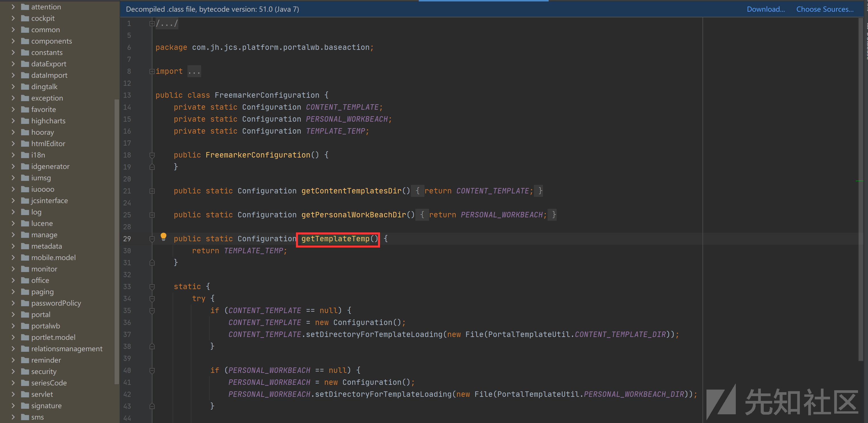Image resolution: width=868 pixels, height=423 pixels.
Task: Collapse the try block fold on line 34
Action: (x=152, y=299)
